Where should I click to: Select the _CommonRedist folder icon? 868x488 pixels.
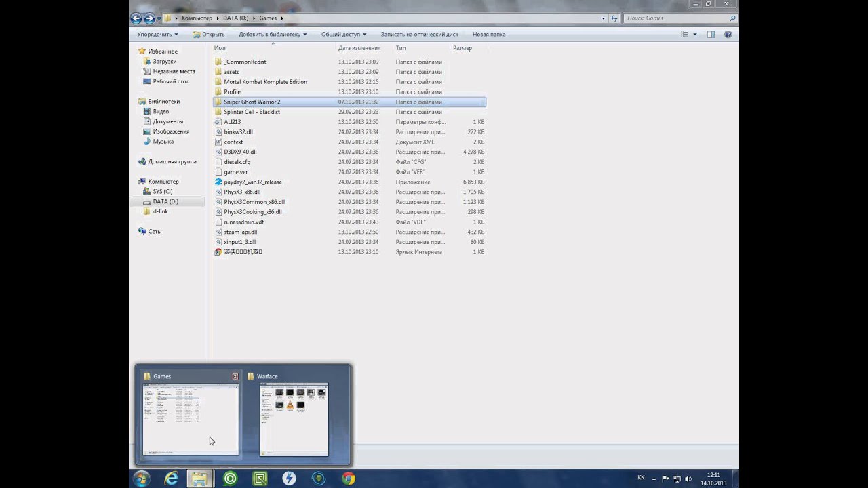point(218,62)
